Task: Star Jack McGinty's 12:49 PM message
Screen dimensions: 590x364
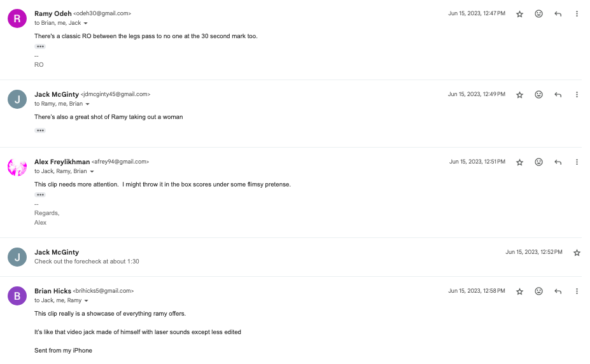Action: 519,95
